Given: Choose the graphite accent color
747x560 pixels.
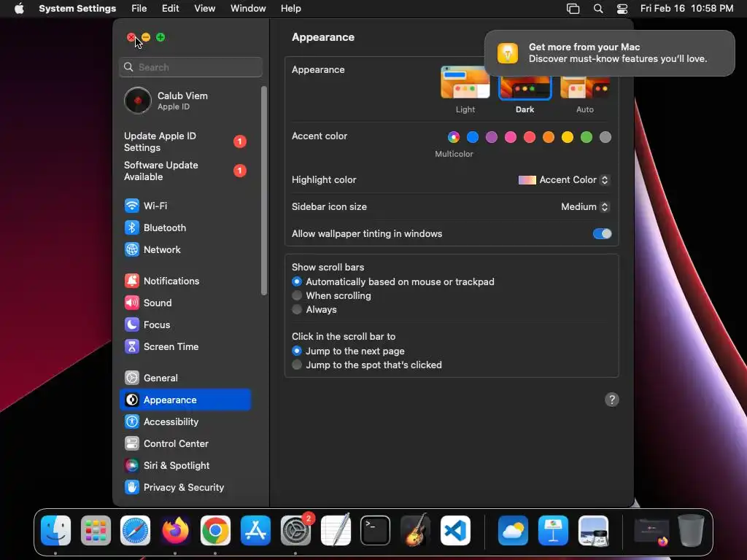Looking at the screenshot, I should [x=605, y=137].
